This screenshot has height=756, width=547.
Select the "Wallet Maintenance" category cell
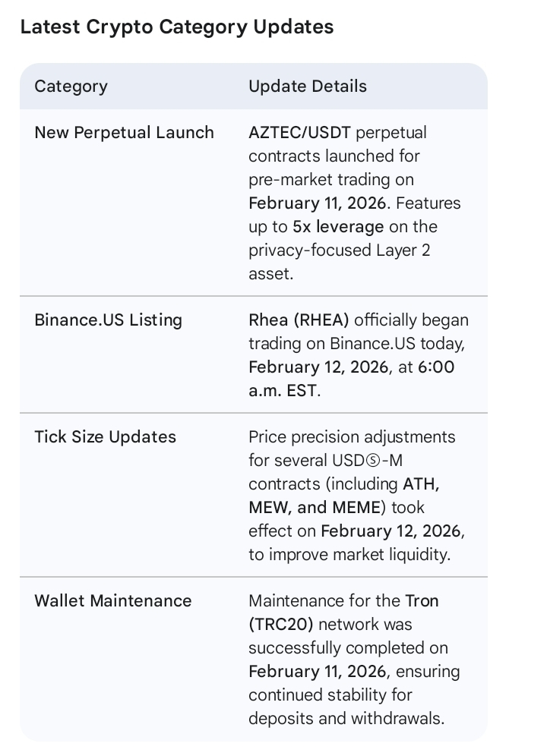(x=112, y=601)
